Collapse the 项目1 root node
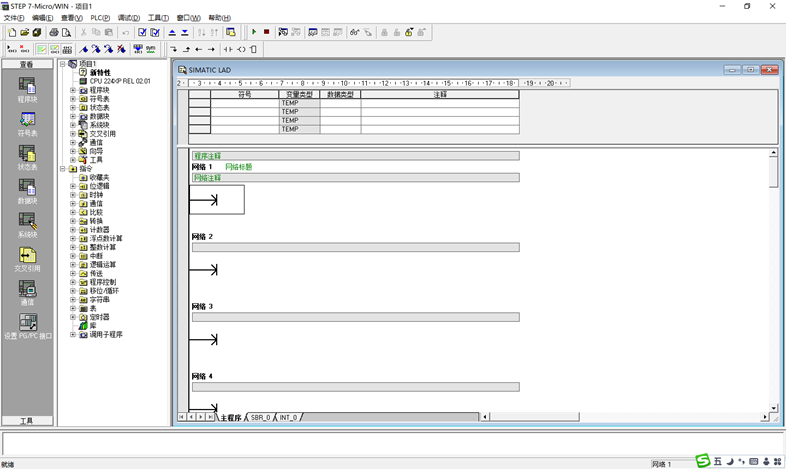 63,64
